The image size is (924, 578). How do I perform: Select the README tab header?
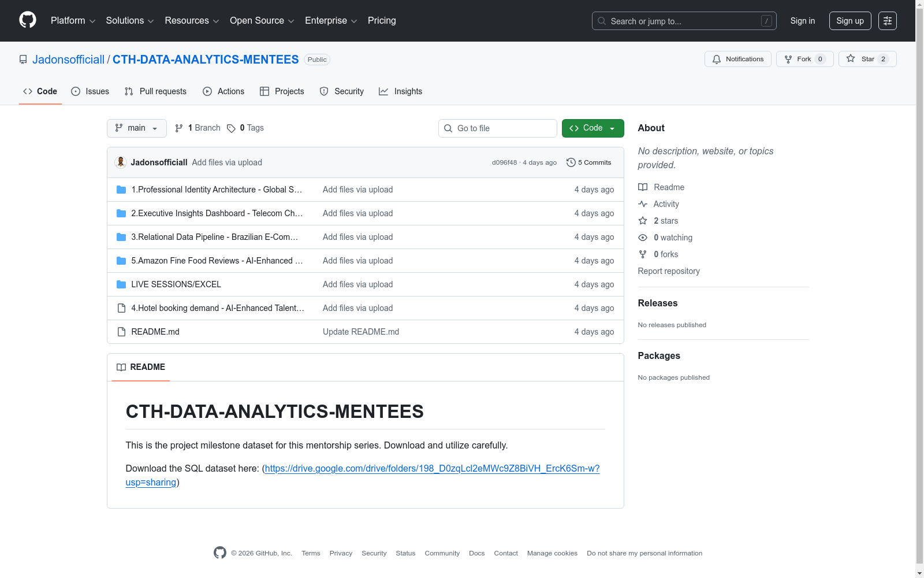coord(141,367)
